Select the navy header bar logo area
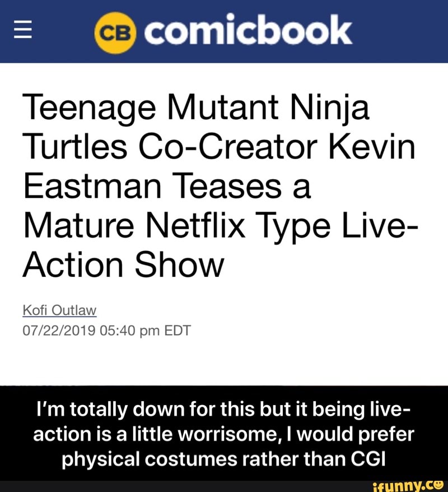Screen dimensions: 448x492 224,31
